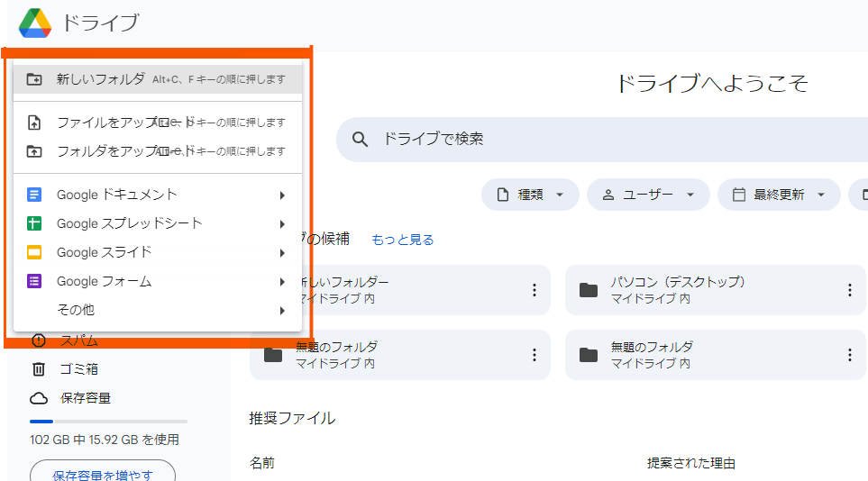The width and height of the screenshot is (868, 481).
Task: Expand Google スプレッドシート submenu arrow
Action: (x=282, y=224)
